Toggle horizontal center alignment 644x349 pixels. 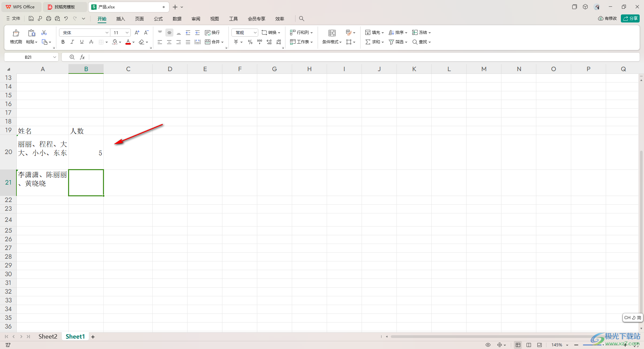pyautogui.click(x=169, y=42)
